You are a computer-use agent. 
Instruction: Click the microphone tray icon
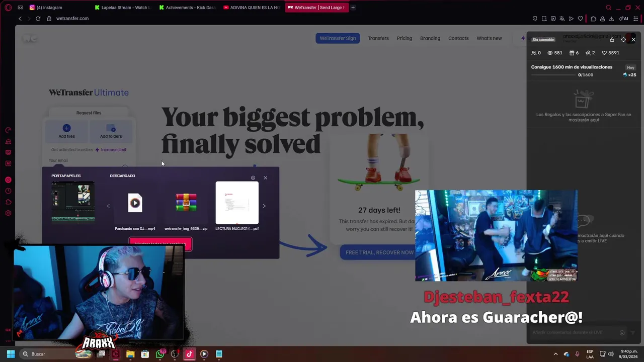577,354
